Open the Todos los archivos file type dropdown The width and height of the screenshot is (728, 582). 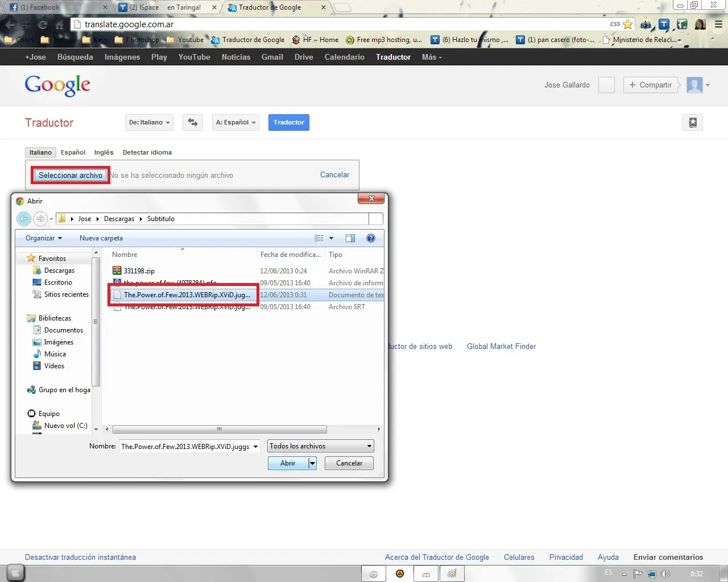coord(321,446)
